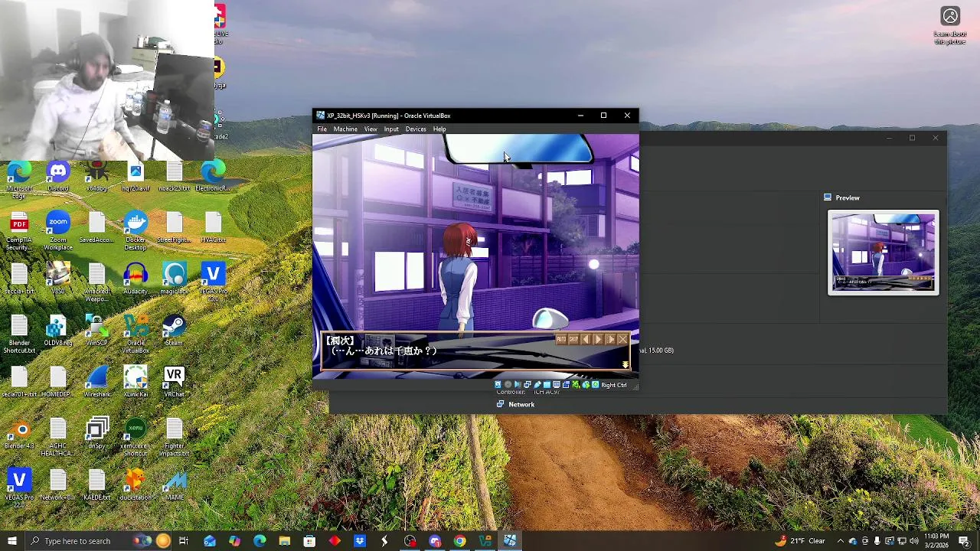The image size is (980, 551).
Task: Select the xemu.exe Shortcut icon
Action: pyautogui.click(x=136, y=437)
